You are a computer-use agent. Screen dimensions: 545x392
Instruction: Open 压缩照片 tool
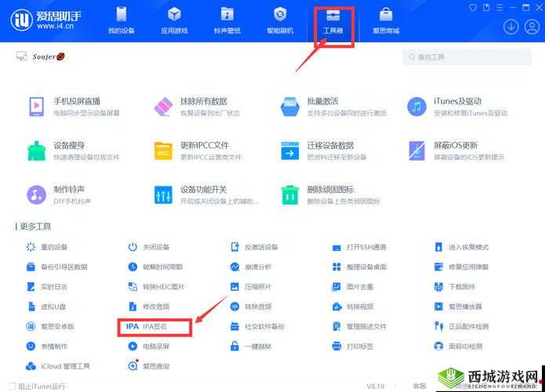point(250,287)
